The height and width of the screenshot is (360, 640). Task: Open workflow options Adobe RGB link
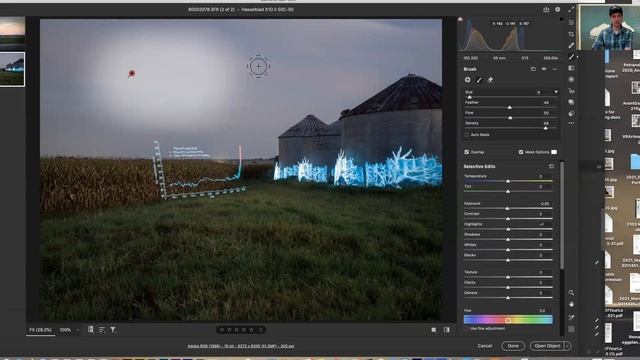tap(241, 346)
